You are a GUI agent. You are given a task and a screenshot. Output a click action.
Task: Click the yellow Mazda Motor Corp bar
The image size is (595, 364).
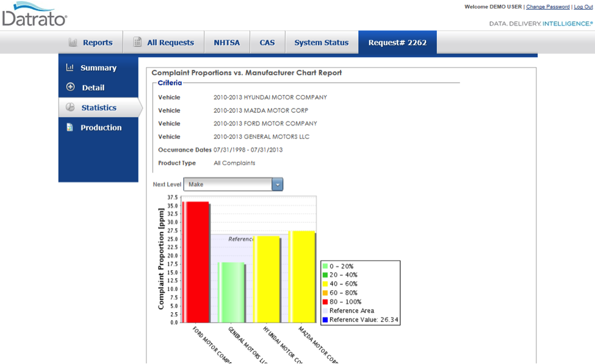point(301,277)
